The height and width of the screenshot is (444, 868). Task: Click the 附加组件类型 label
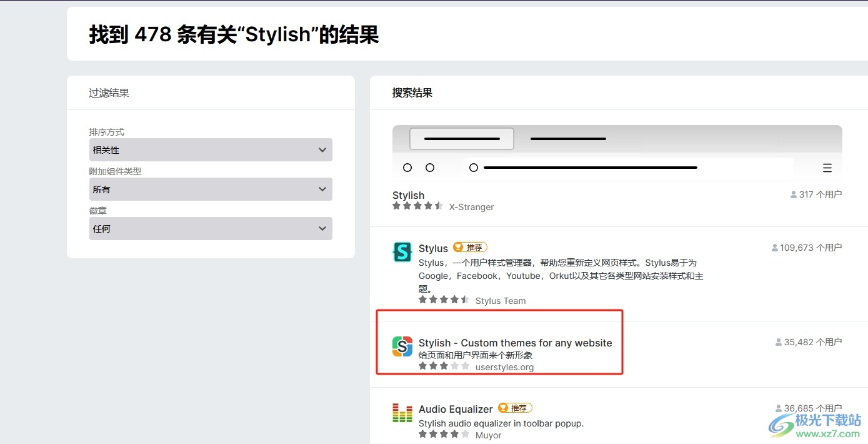116,171
